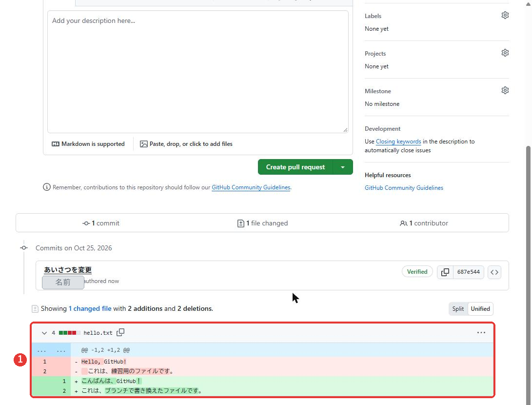The height and width of the screenshot is (405, 532).
Task: Open the 1 contributor tab
Action: 424,223
